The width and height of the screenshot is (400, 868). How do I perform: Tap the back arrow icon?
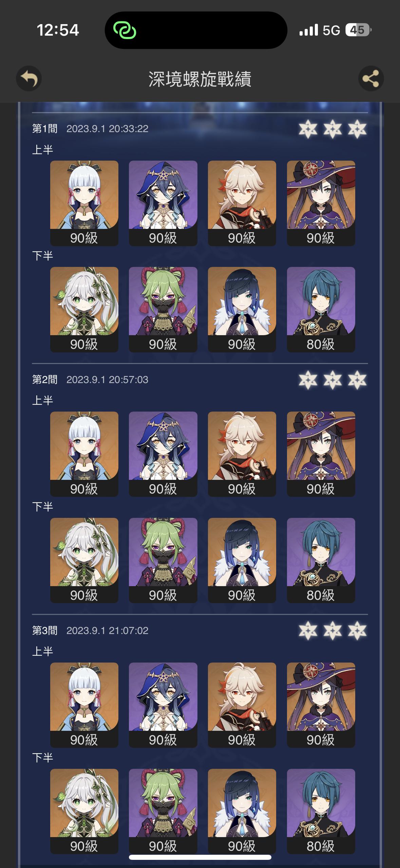coord(29,78)
